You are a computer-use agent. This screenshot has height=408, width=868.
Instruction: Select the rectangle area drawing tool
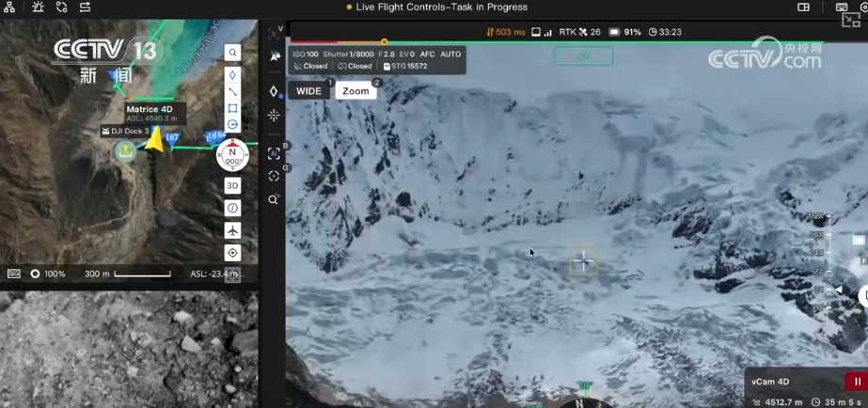click(232, 108)
